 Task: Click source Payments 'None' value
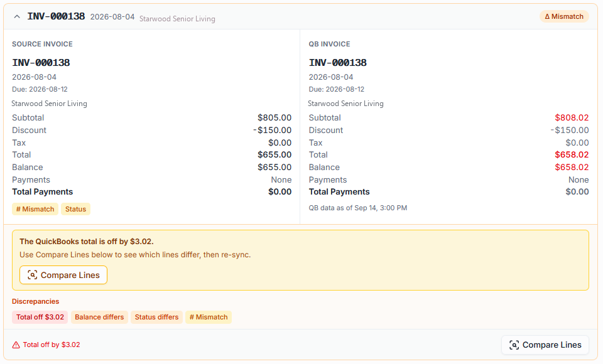[x=281, y=180]
